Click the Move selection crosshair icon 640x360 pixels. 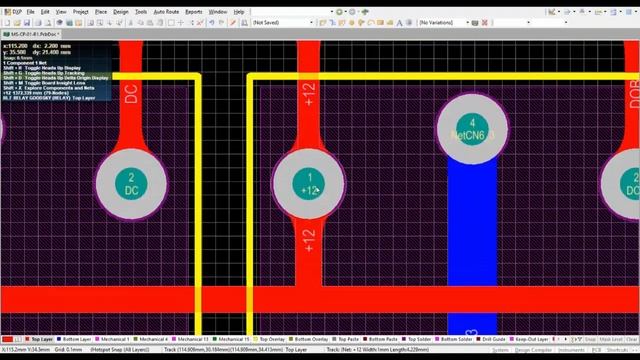pos(181,23)
